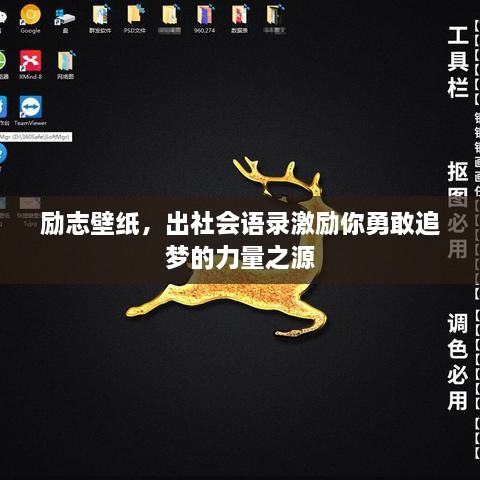Launch the TeamViewer shortcut
Viewport: 480px width, 480px height.
pos(30,111)
